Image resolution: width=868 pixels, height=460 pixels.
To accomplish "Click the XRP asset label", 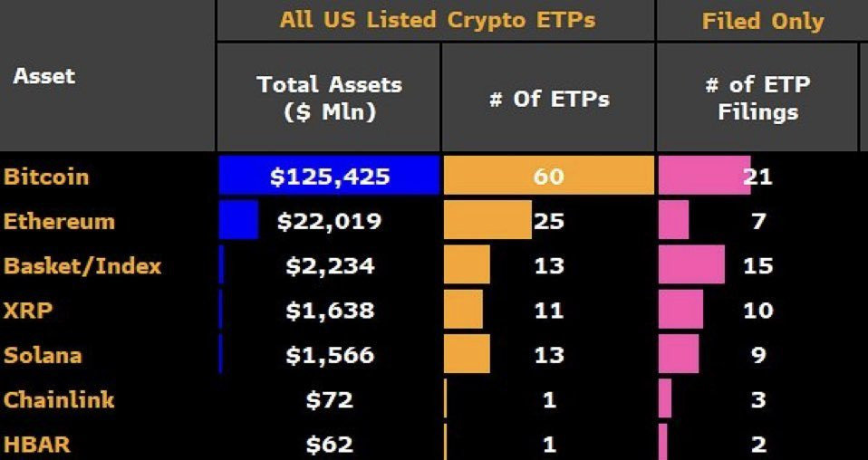I will click(28, 311).
